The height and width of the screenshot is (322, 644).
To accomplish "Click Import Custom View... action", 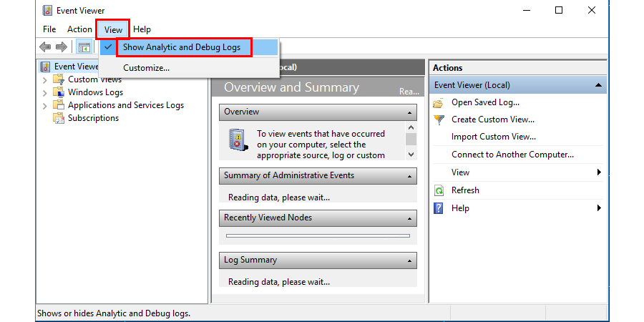I will click(x=494, y=137).
